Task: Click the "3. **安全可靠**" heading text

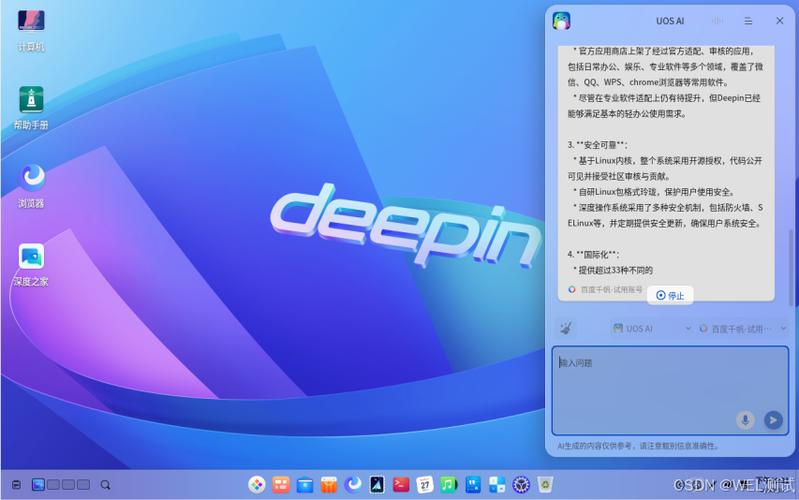Action: [598, 145]
